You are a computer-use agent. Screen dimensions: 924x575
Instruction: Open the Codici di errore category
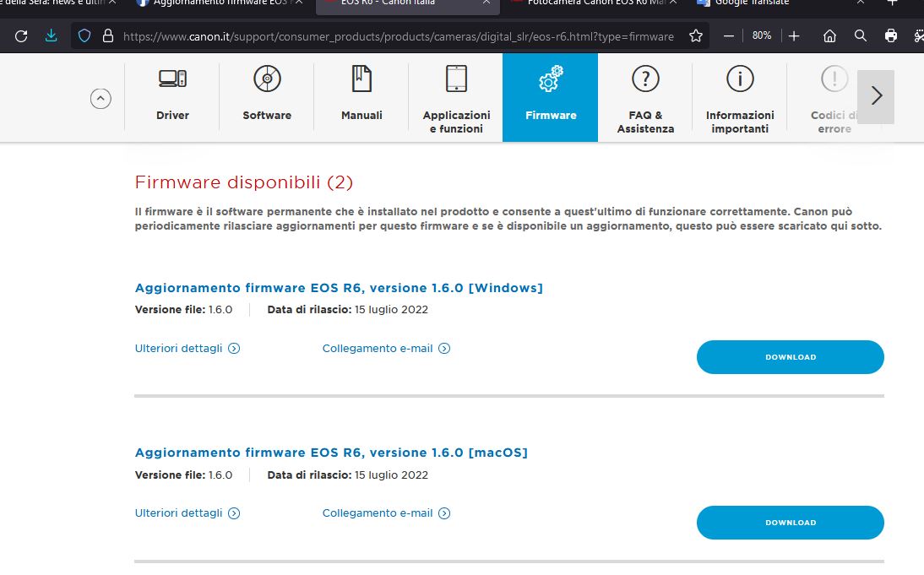[834, 97]
